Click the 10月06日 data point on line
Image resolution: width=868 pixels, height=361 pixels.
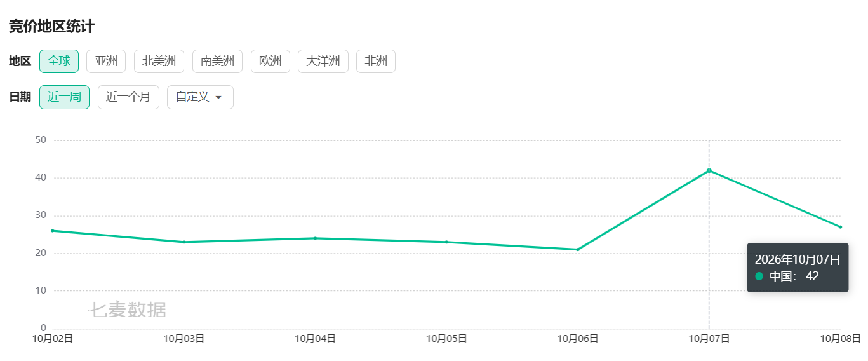pos(578,250)
